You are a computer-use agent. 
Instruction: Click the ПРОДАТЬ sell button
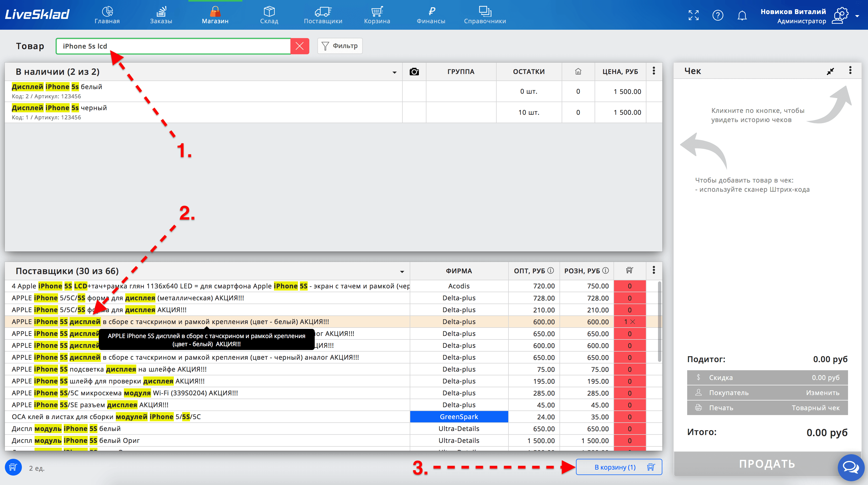coord(767,464)
